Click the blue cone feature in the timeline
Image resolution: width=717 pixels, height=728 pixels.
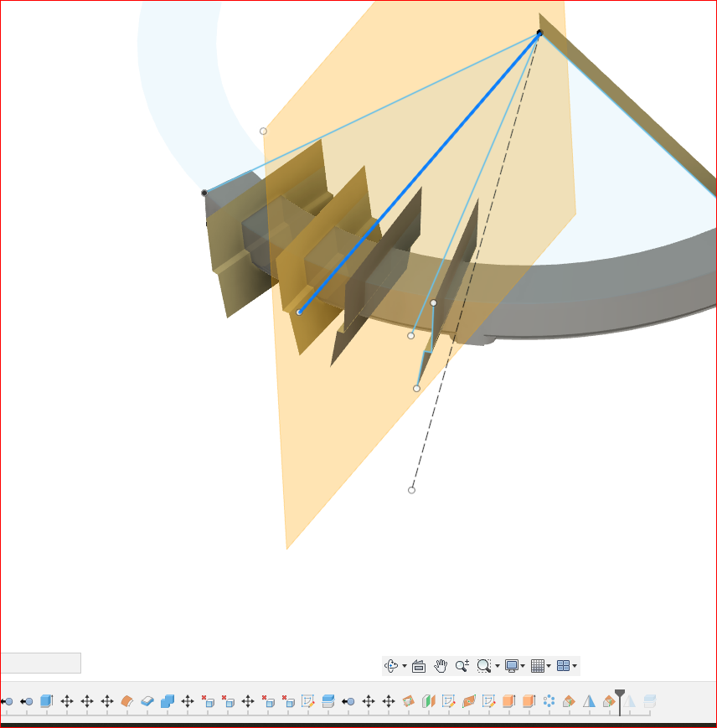(x=589, y=700)
